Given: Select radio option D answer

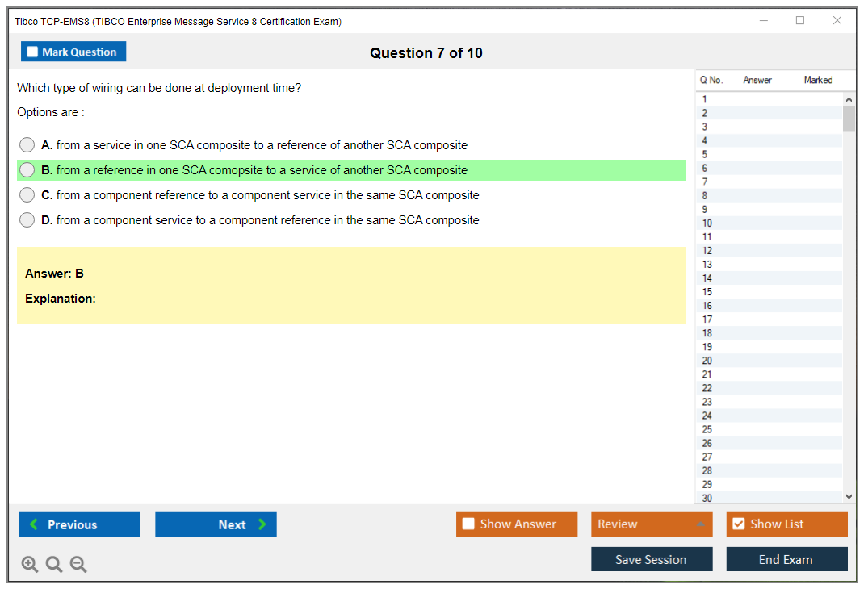Looking at the screenshot, I should [x=27, y=220].
